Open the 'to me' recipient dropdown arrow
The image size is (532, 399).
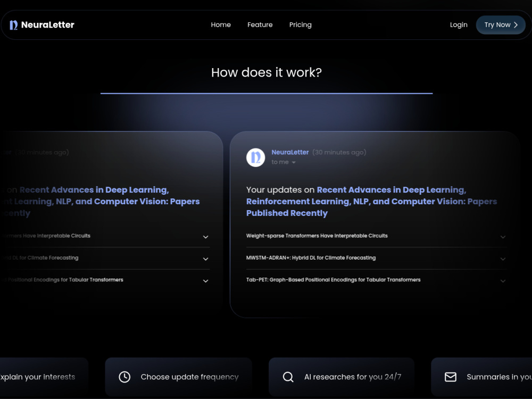(294, 162)
